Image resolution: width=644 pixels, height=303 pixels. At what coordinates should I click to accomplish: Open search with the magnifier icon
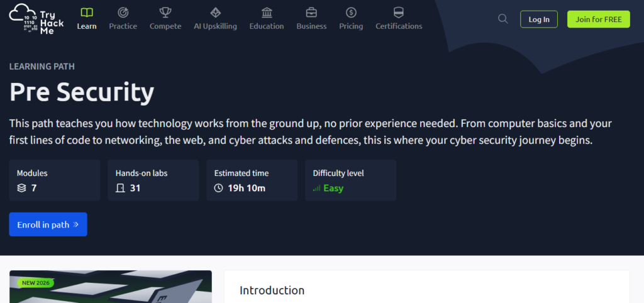click(x=502, y=19)
